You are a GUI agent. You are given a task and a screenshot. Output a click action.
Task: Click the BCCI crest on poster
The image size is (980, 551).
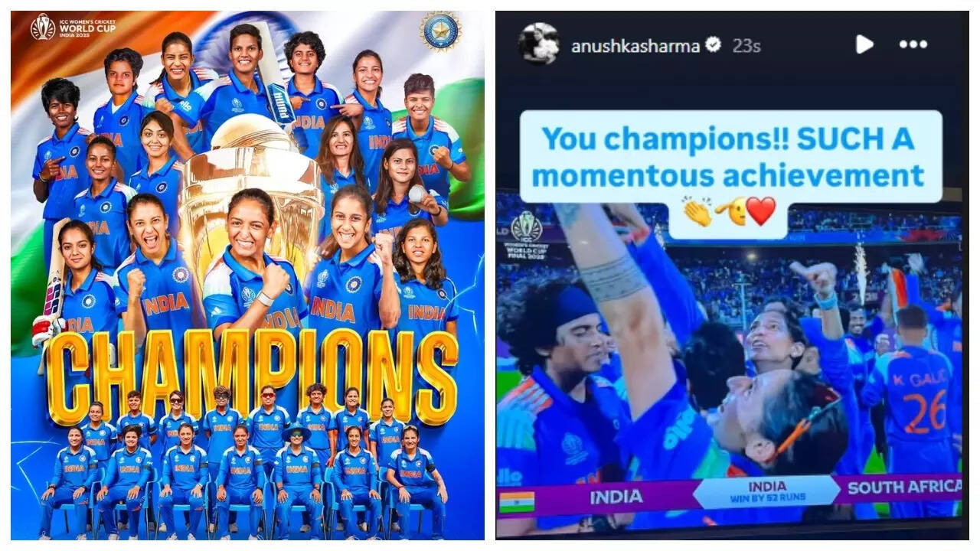pos(439,31)
